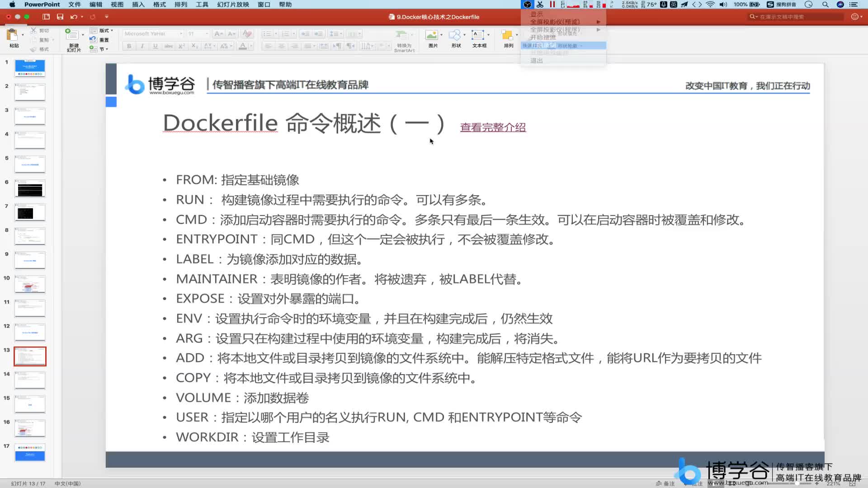
Task: Open Customize Quick Access Toolbar arrow
Action: point(107,17)
